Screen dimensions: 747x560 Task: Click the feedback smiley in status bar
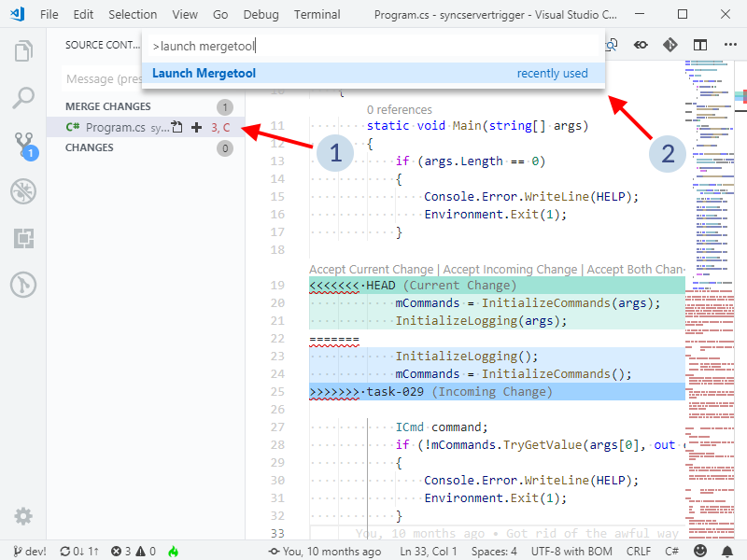point(699,551)
